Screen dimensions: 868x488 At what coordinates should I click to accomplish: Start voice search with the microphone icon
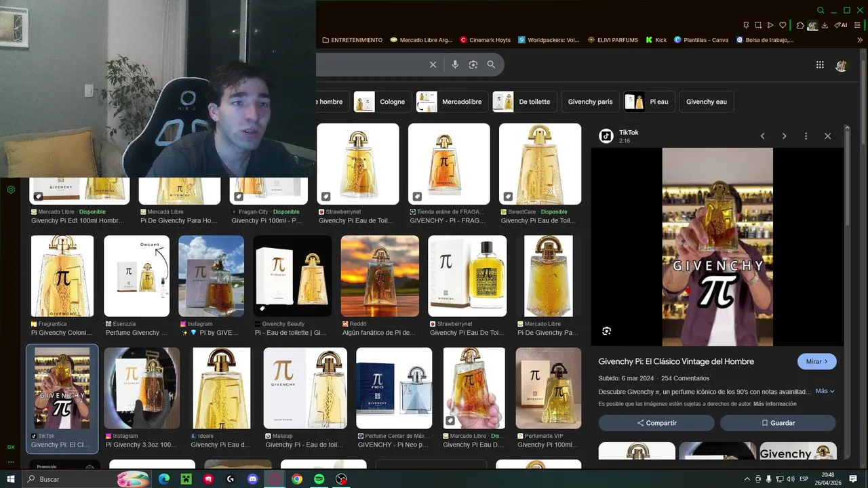[455, 64]
